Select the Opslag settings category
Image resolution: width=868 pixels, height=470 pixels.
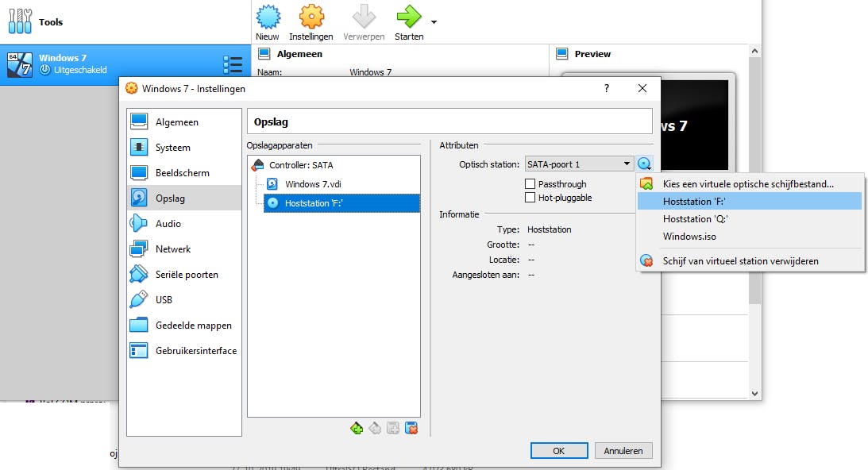pyautogui.click(x=183, y=198)
